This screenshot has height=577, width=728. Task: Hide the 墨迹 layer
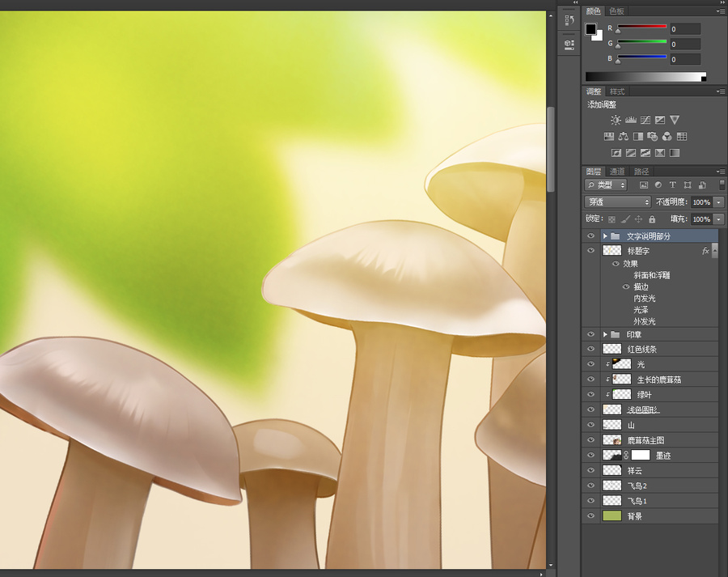(x=590, y=455)
